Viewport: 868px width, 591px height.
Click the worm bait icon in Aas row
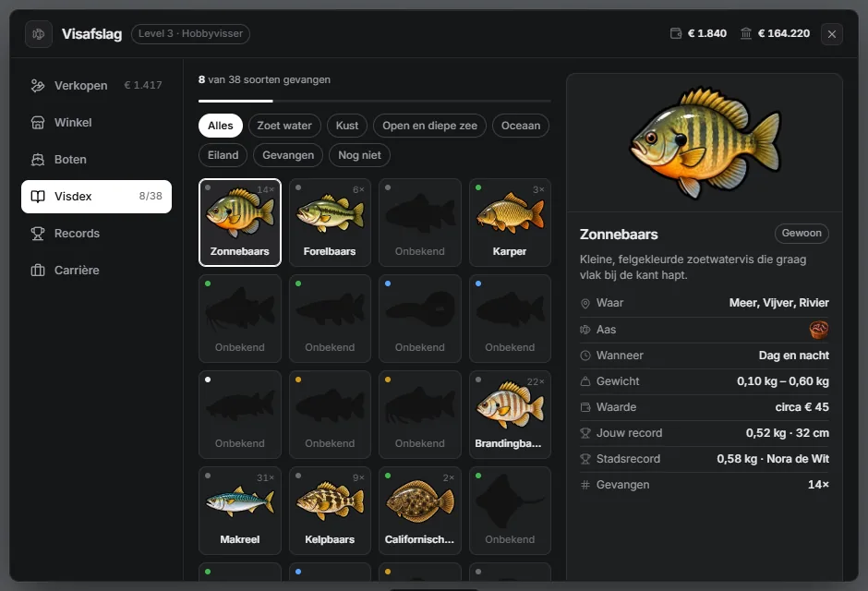[819, 330]
